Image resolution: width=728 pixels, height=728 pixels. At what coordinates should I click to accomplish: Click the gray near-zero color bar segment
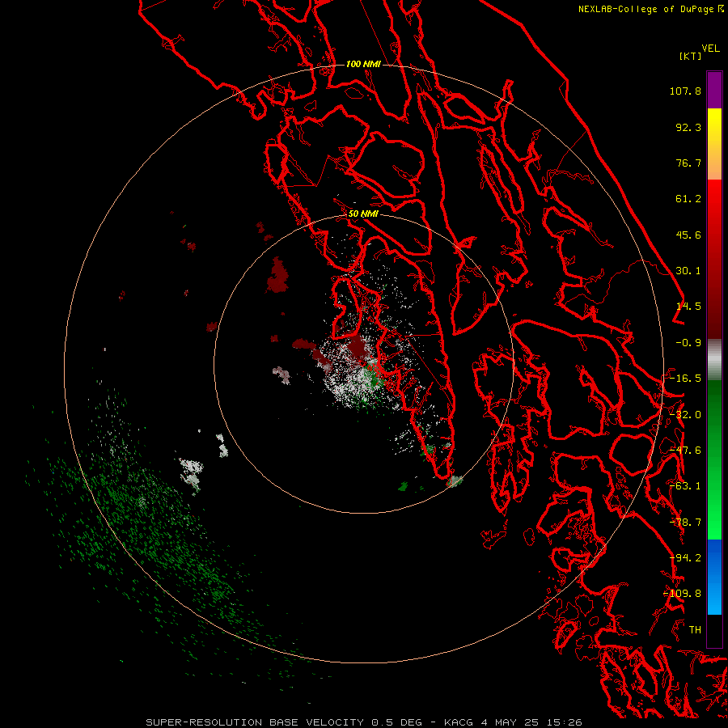714,360
